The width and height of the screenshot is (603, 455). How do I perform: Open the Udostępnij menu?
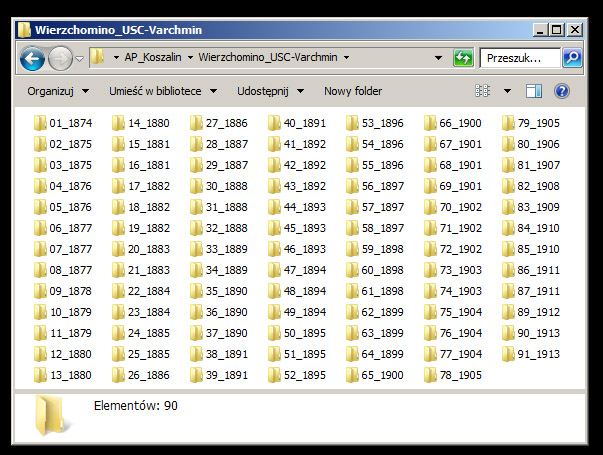click(269, 91)
